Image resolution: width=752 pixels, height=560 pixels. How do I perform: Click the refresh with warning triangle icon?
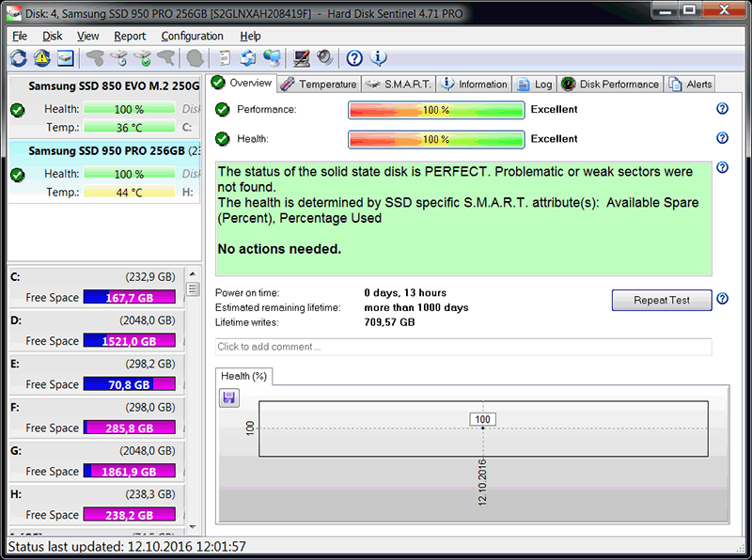[41, 58]
